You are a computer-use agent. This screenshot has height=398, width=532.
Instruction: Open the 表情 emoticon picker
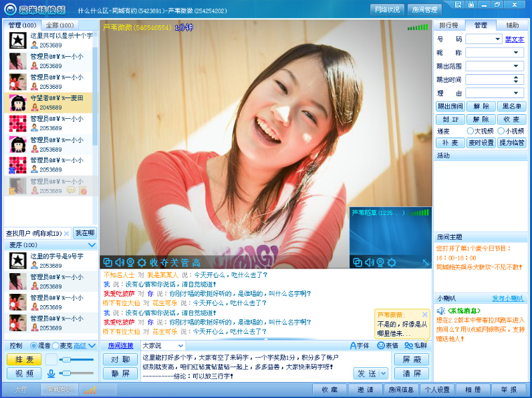pos(388,345)
